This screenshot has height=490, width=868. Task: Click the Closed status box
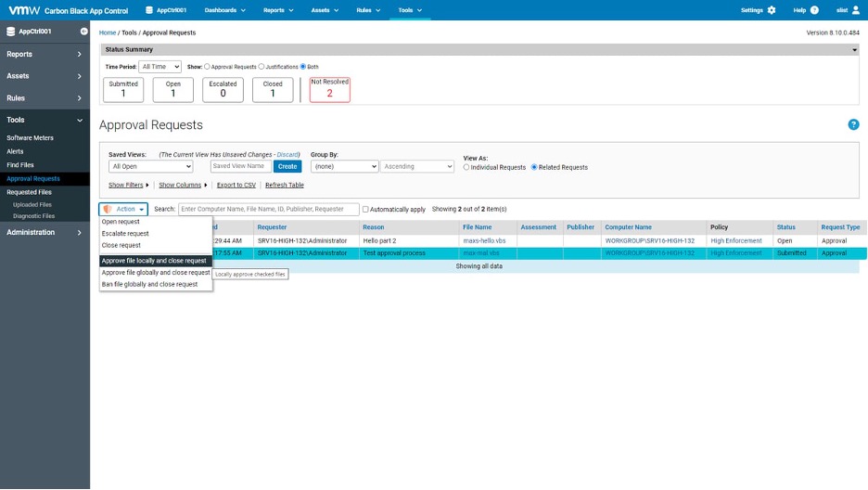coord(273,90)
